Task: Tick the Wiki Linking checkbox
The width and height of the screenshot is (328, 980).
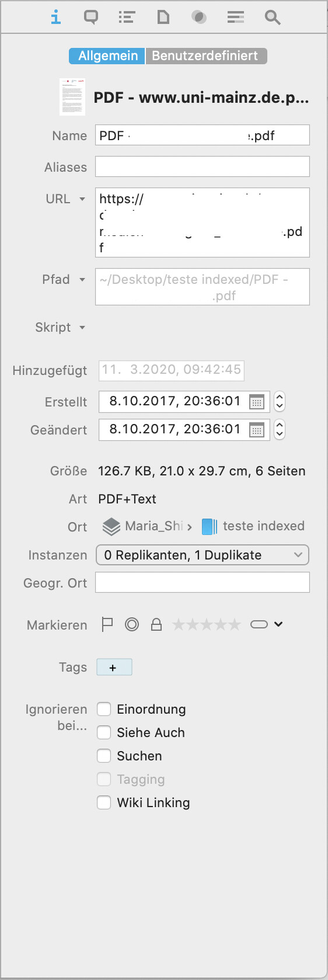Action: click(x=104, y=802)
